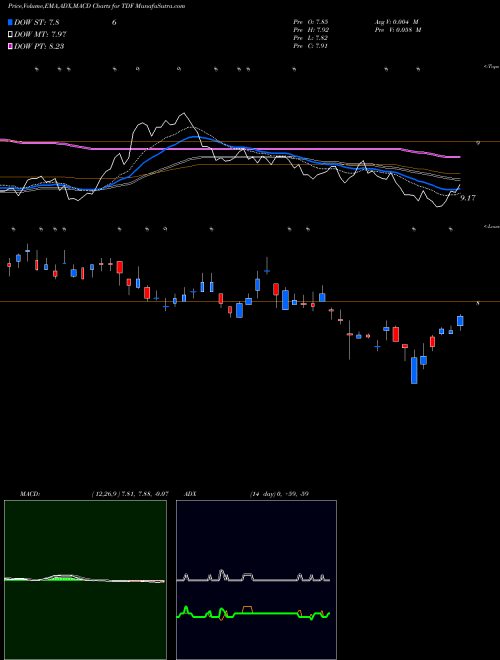Screen dimensions: 500x660
Task: Click the '<Lows' marker label
Action: click(491, 226)
